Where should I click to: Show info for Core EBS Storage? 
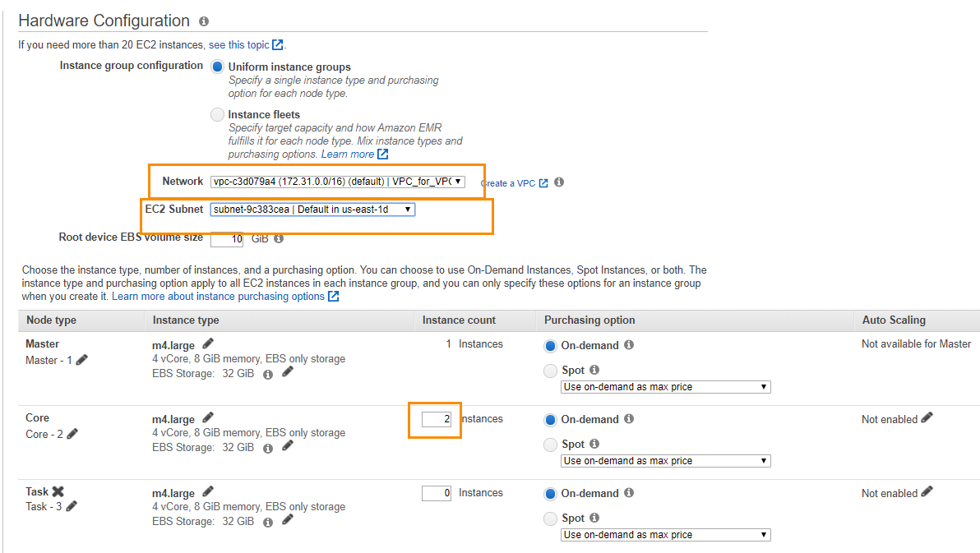[x=268, y=449]
